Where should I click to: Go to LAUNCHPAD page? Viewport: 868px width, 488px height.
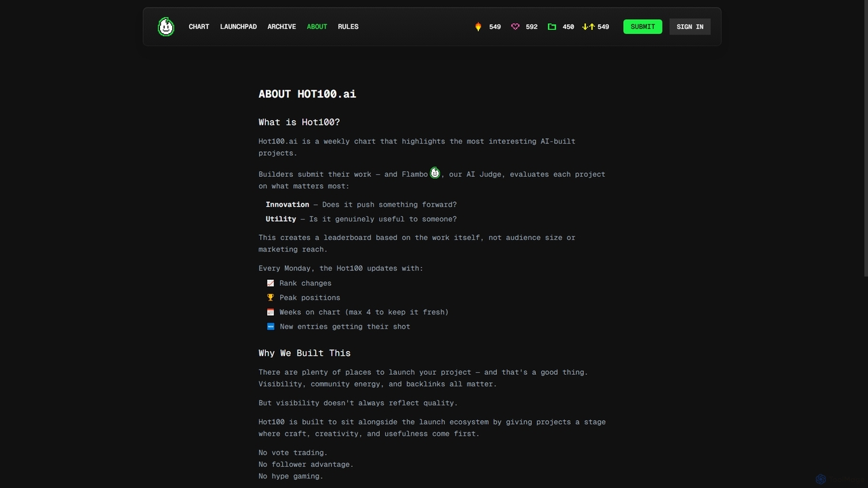coord(238,26)
